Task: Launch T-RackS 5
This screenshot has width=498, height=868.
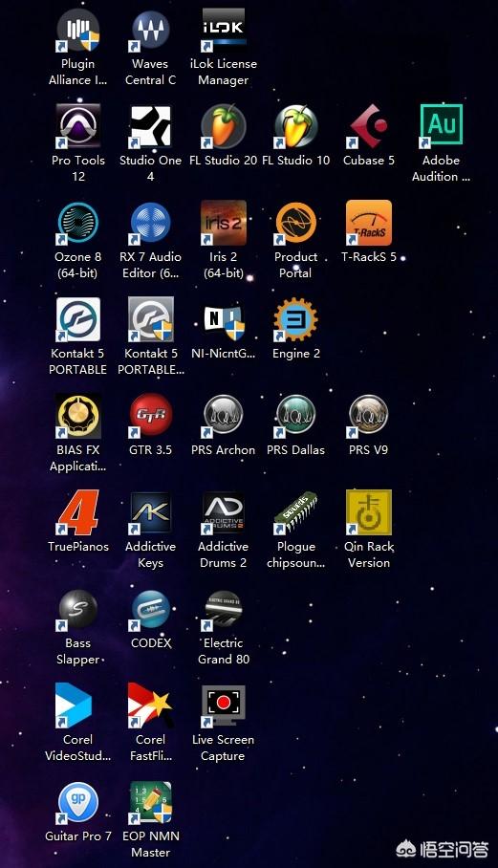Action: (369, 223)
